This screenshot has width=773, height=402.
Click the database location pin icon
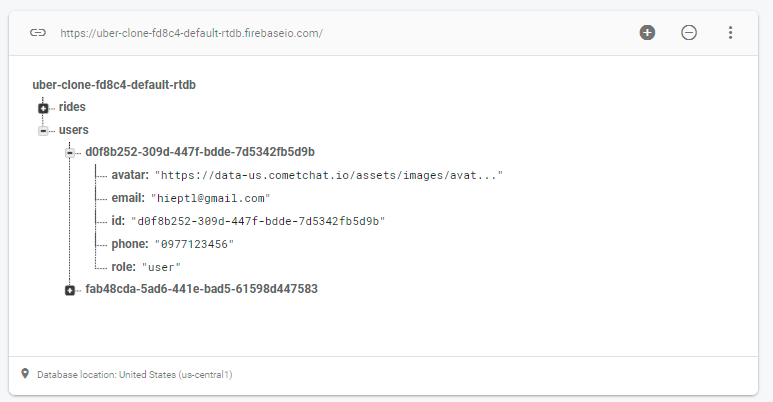coord(25,373)
